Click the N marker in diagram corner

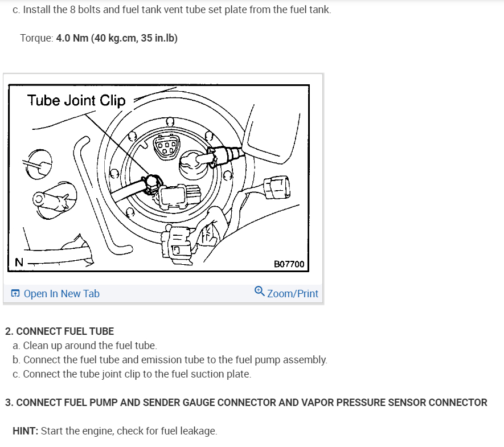coord(19,263)
